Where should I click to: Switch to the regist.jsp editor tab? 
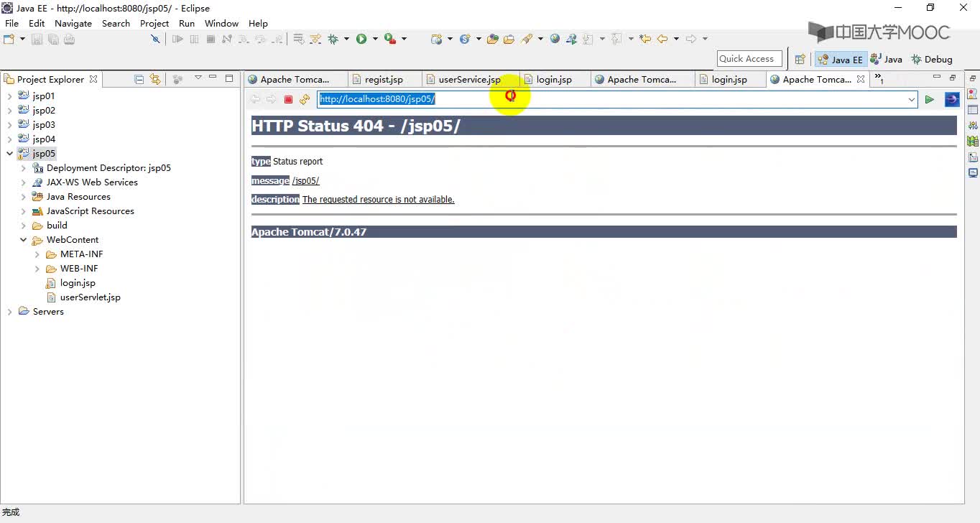[384, 79]
